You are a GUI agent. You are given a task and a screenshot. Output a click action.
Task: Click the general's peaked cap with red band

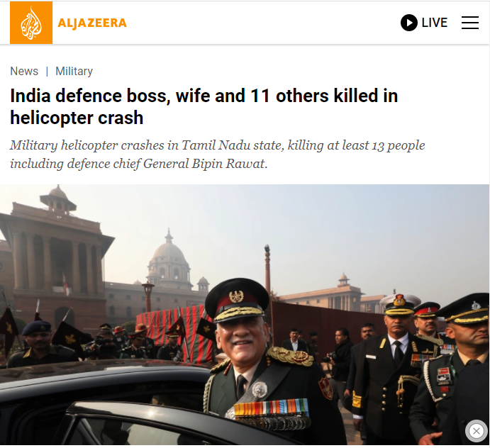237,299
